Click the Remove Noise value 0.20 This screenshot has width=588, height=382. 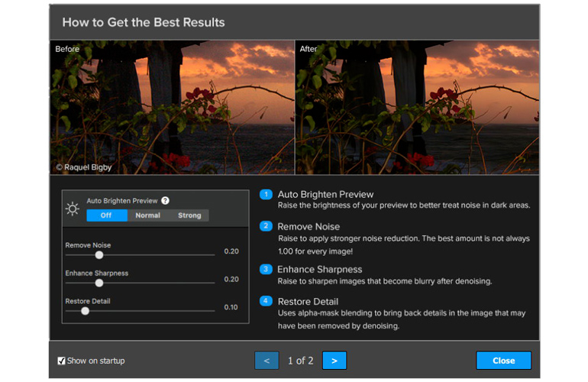click(x=231, y=251)
